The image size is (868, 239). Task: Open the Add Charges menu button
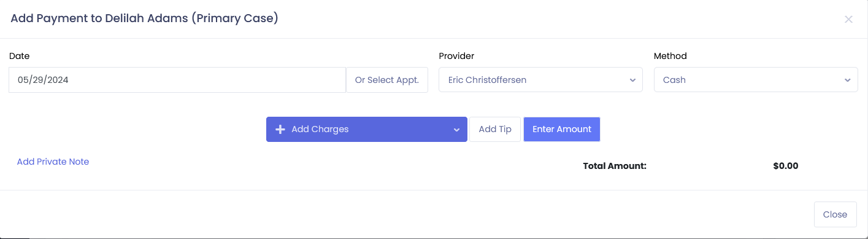click(367, 130)
